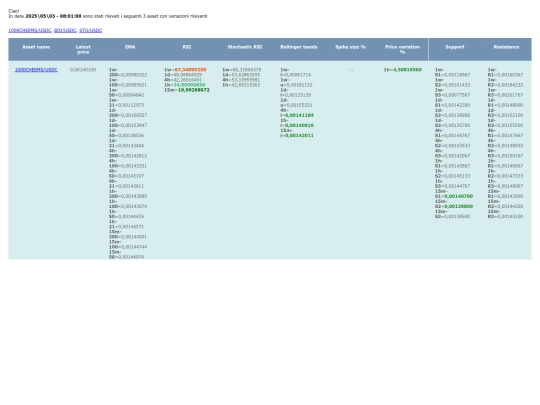Screen dimensions: 540x405
Task: Click the Asset name column header
Action: click(36, 47)
